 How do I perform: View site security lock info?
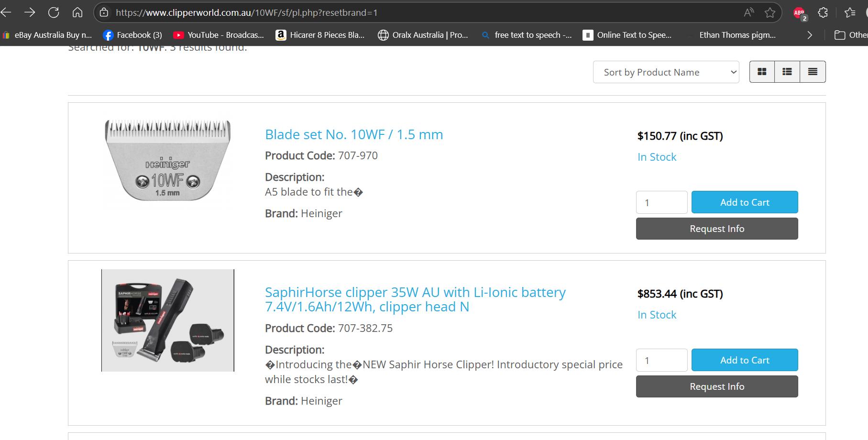(104, 13)
